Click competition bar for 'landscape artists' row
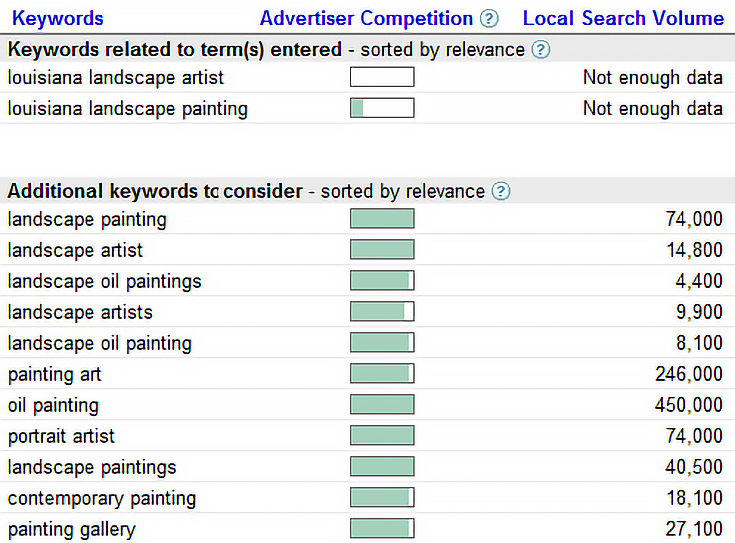The image size is (735, 543). click(382, 311)
